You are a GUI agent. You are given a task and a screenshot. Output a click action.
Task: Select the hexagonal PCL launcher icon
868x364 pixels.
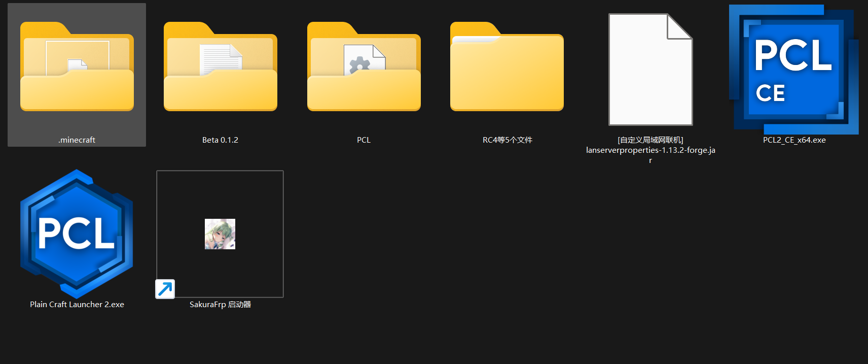click(x=77, y=234)
